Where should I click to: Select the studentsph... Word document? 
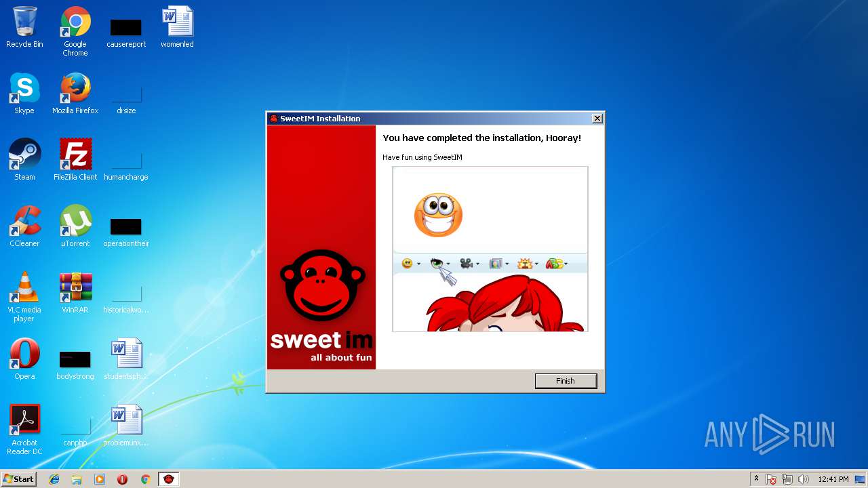point(126,360)
